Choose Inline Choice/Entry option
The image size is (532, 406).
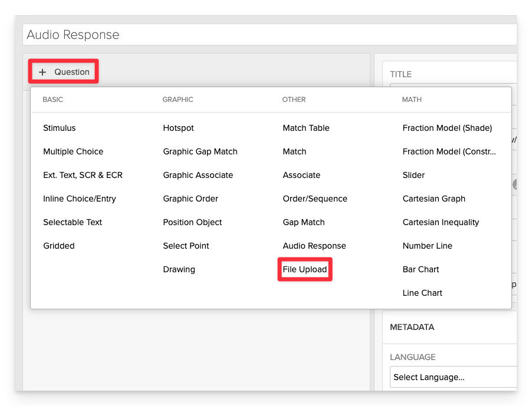(x=80, y=199)
